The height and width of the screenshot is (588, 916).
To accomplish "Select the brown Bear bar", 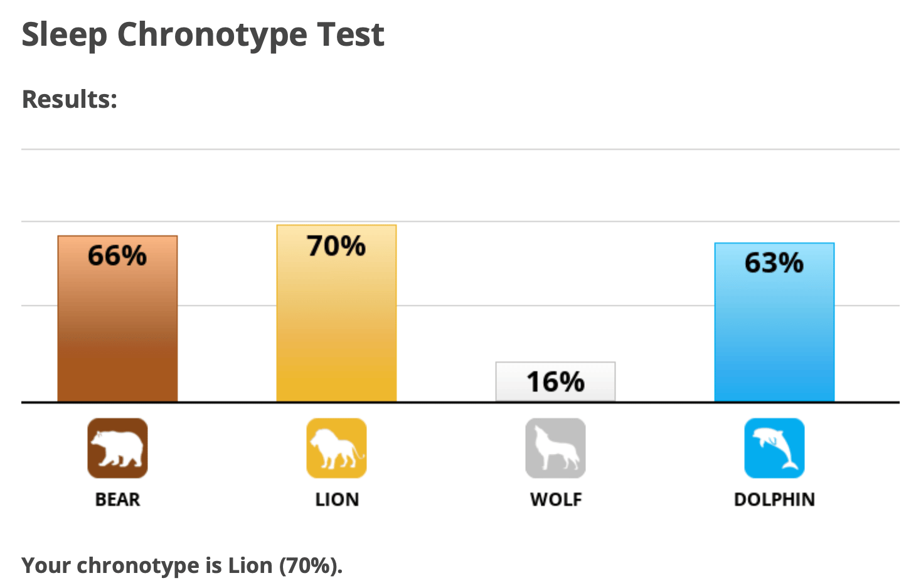I will coord(117,318).
